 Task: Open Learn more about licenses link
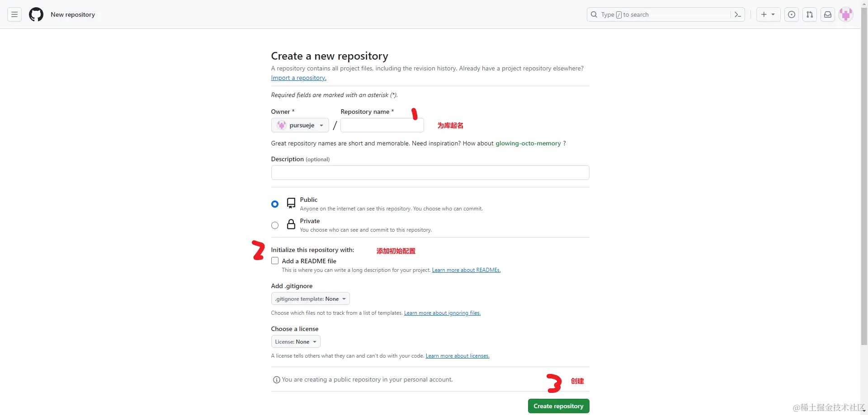(458, 356)
